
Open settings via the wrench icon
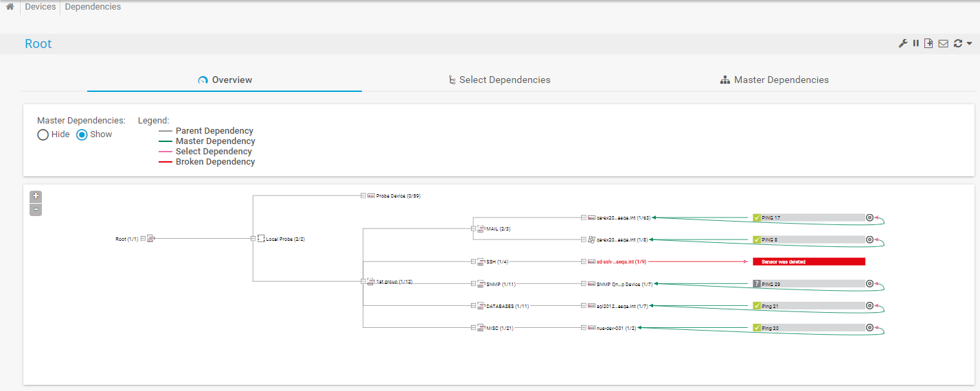903,44
